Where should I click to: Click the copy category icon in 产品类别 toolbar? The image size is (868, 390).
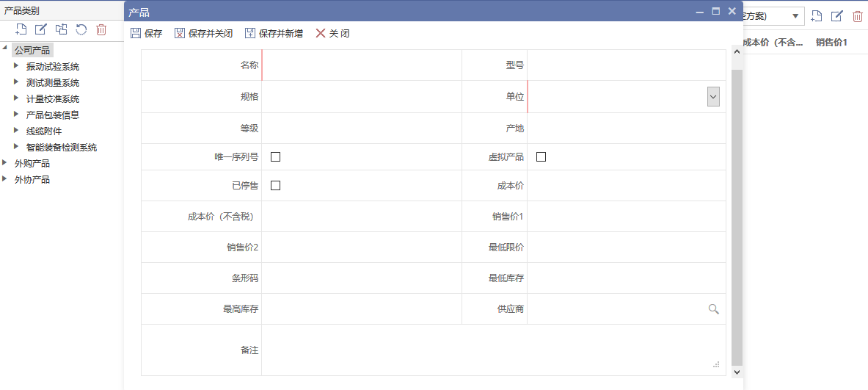coord(62,29)
